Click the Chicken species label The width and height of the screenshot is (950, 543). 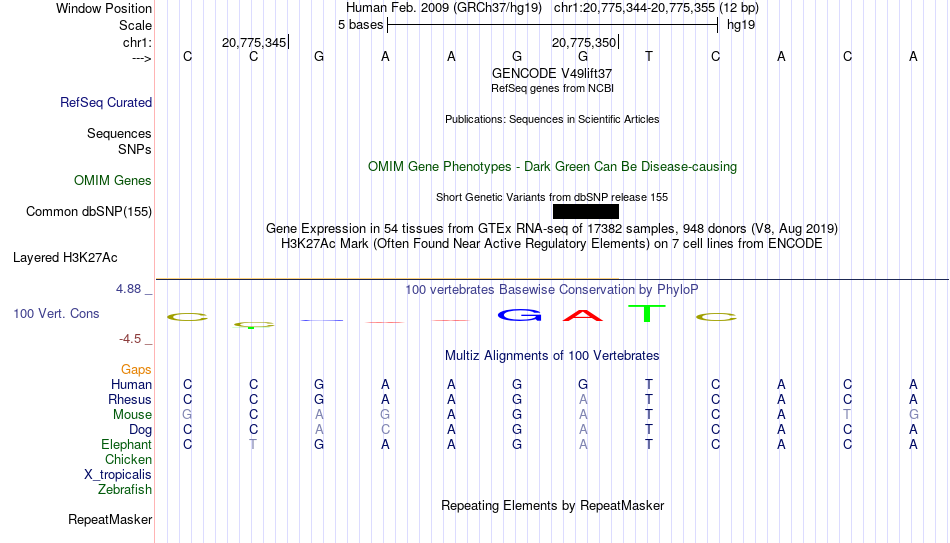click(128, 459)
